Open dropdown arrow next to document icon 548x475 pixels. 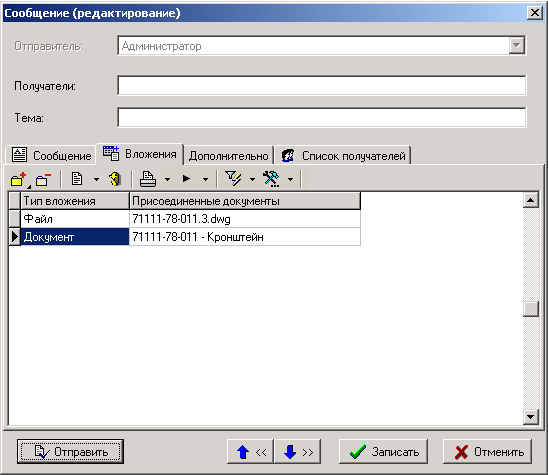[96, 180]
